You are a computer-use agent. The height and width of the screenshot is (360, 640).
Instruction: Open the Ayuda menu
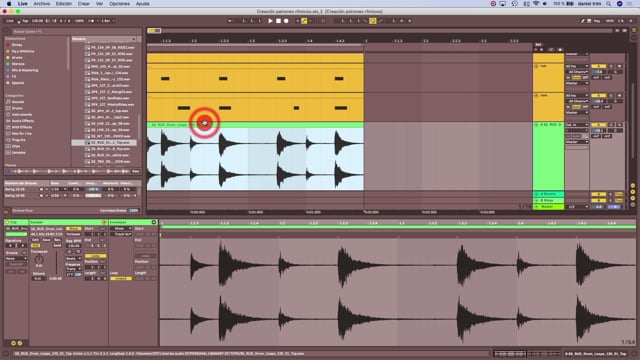tap(142, 4)
